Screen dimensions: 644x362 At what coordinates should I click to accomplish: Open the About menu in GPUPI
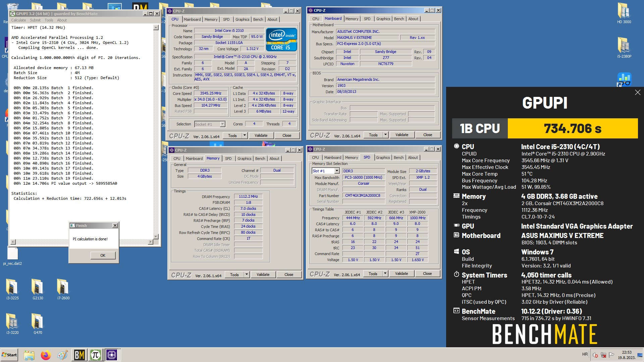click(62, 20)
